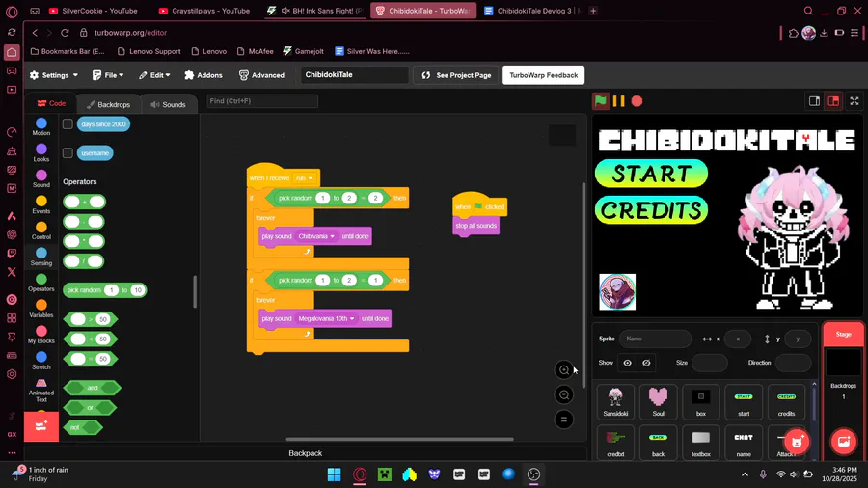The width and height of the screenshot is (868, 488).
Task: Switch to large stage layout
Action: [x=833, y=101]
